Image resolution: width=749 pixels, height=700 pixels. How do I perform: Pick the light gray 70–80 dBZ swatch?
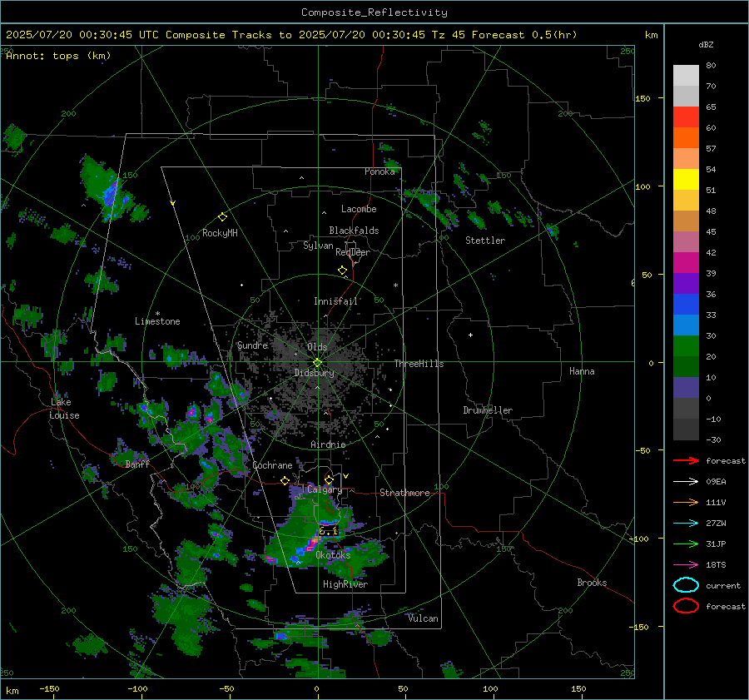(x=686, y=76)
